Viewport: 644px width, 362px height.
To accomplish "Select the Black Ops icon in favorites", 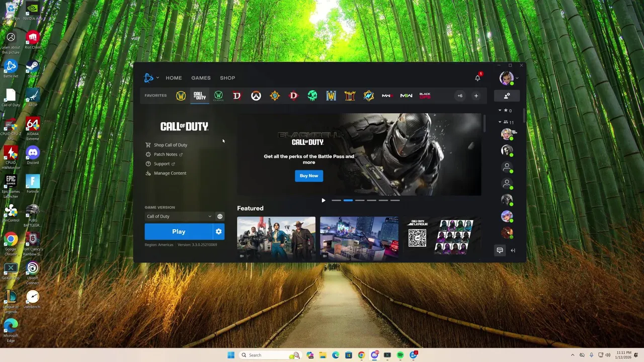I will click(425, 95).
